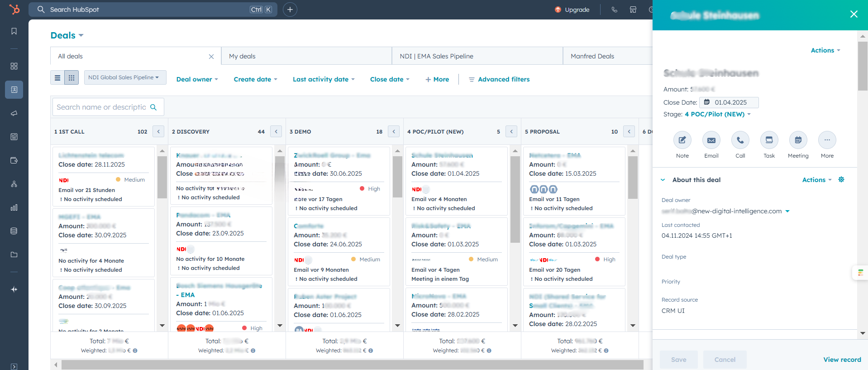Open the About this deal settings gear
This screenshot has height=370, width=868.
coord(841,180)
